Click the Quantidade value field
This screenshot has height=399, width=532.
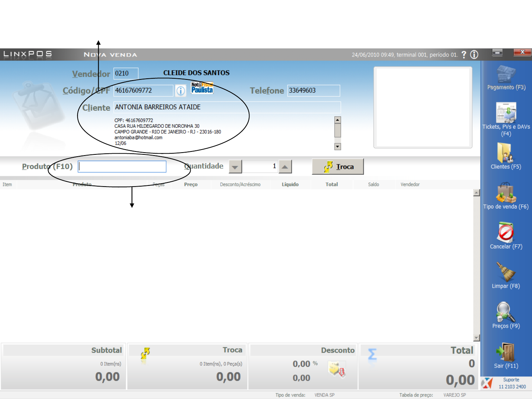pyautogui.click(x=260, y=167)
